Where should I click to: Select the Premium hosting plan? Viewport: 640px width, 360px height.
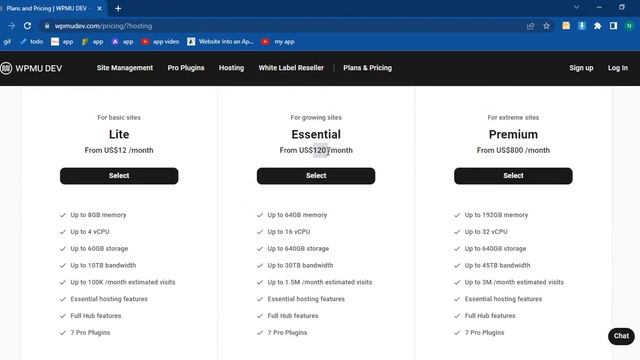coord(513,176)
